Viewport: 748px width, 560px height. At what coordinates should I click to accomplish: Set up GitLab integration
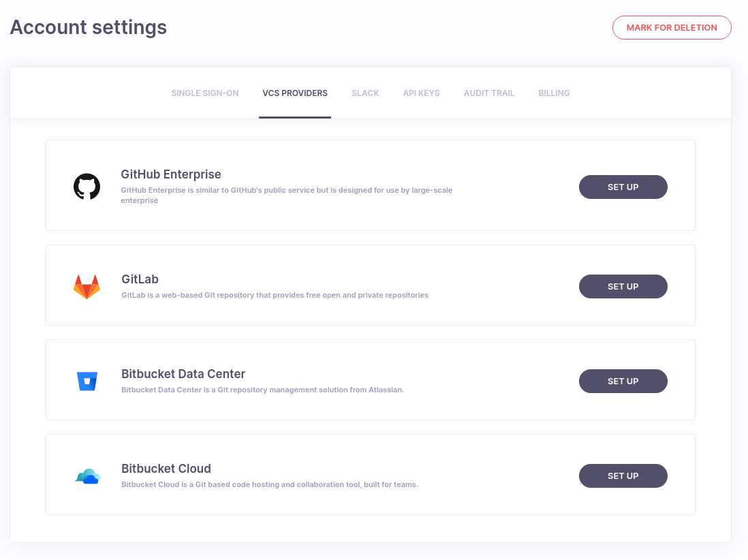pyautogui.click(x=623, y=286)
